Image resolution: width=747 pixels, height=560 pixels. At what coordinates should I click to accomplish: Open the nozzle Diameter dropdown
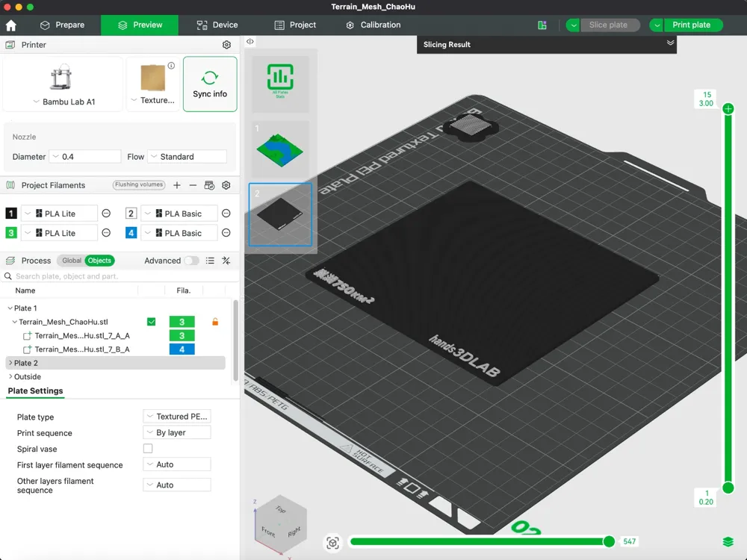pyautogui.click(x=85, y=157)
